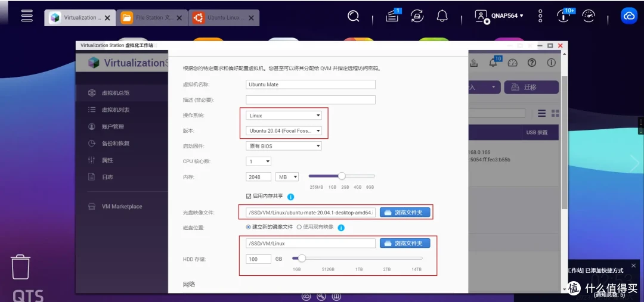Click the USB 装置 column header
The width and height of the screenshot is (644, 302).
537,133
